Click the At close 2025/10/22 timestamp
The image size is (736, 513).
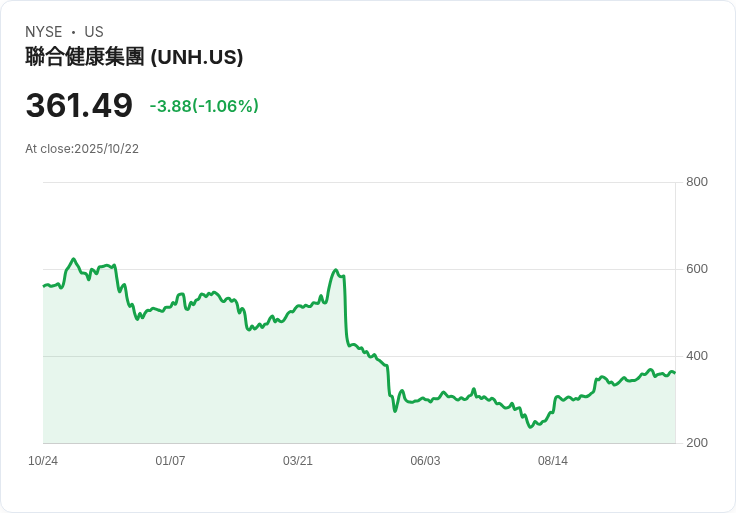point(82,149)
